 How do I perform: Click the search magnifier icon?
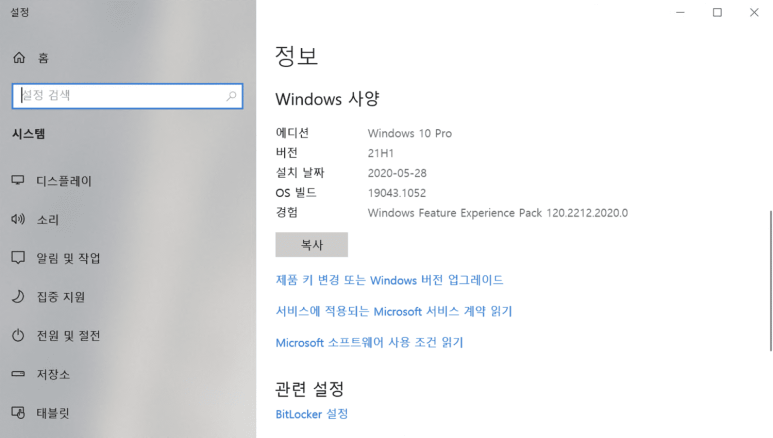[x=231, y=96]
